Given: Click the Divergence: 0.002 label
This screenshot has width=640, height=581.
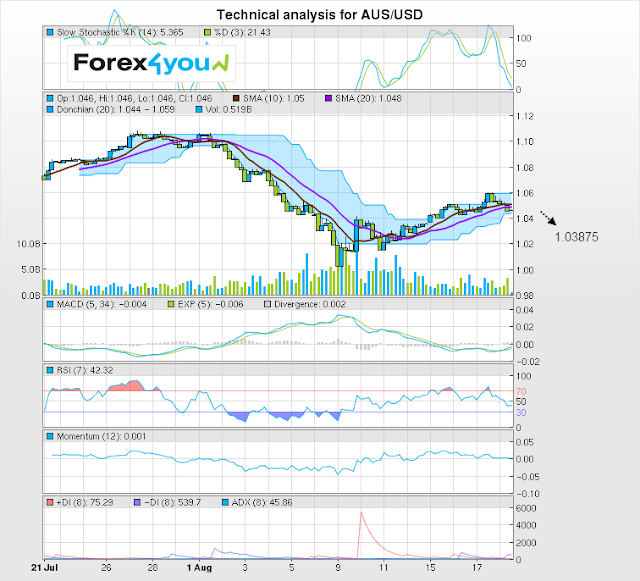Looking at the screenshot, I should click(310, 304).
